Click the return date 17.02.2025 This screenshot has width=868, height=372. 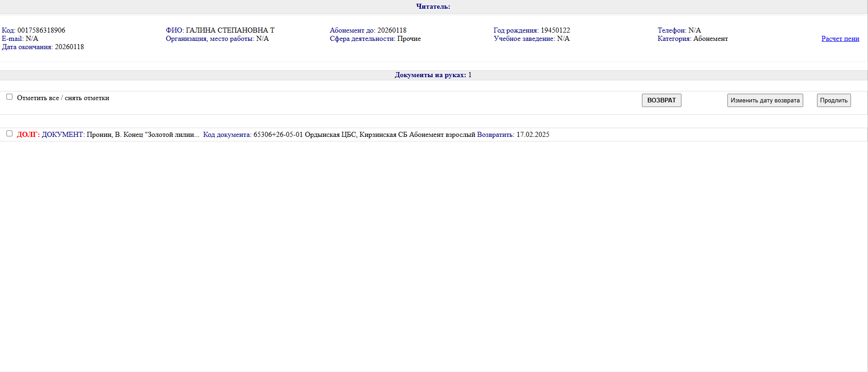click(533, 135)
